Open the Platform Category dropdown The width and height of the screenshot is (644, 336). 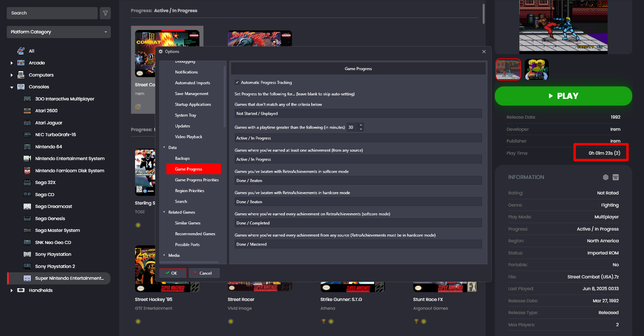[59, 32]
